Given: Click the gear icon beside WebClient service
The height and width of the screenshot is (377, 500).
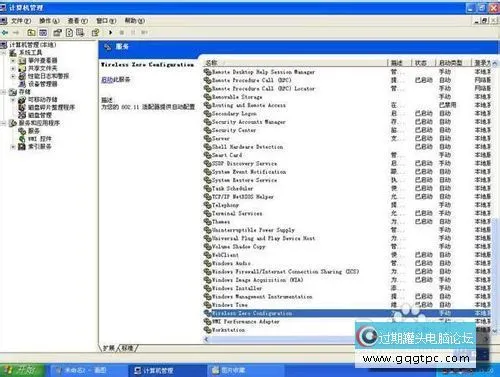Looking at the screenshot, I should click(x=207, y=255).
